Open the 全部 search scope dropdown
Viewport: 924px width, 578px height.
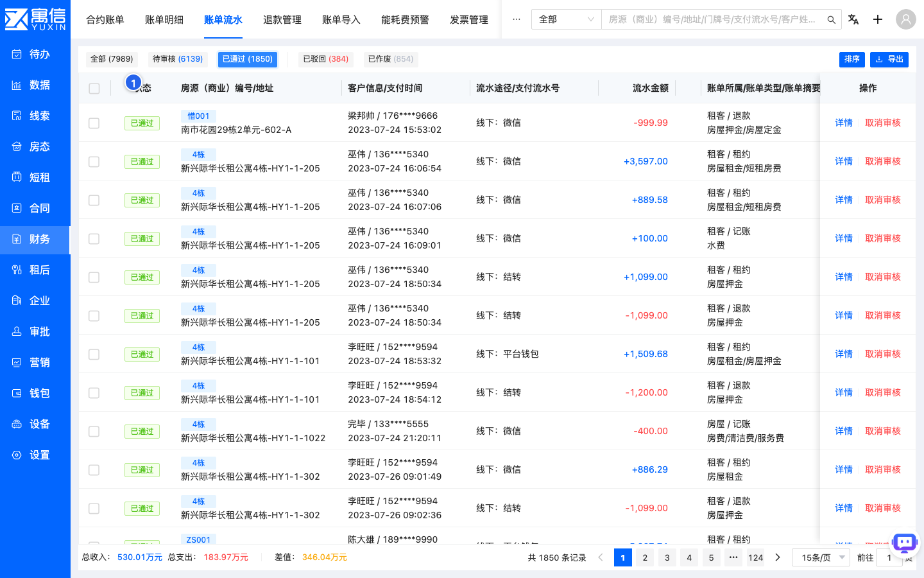[x=567, y=20]
